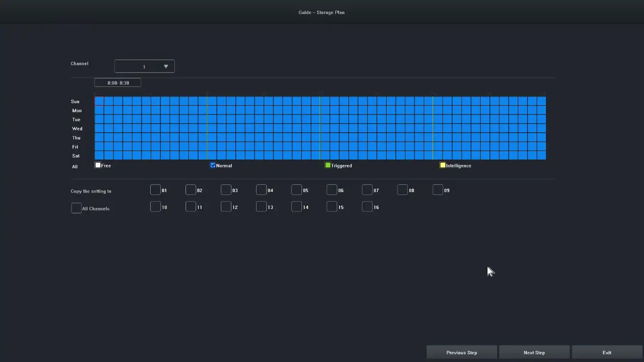The image size is (644, 362).
Task: Check copy setting to channel 13
Action: coord(261,207)
